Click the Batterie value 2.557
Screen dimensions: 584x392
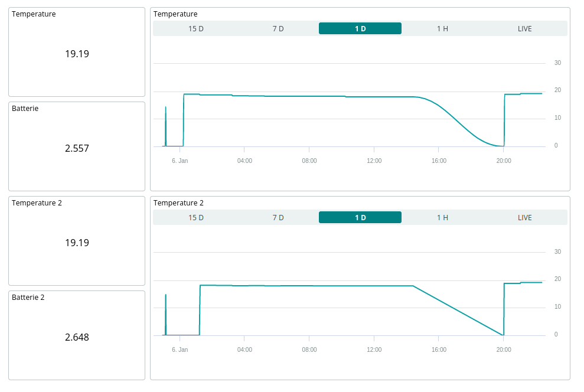77,149
